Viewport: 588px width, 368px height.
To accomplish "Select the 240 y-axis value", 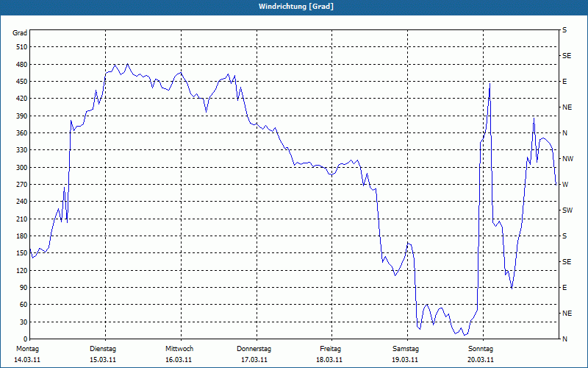I will coord(22,202).
